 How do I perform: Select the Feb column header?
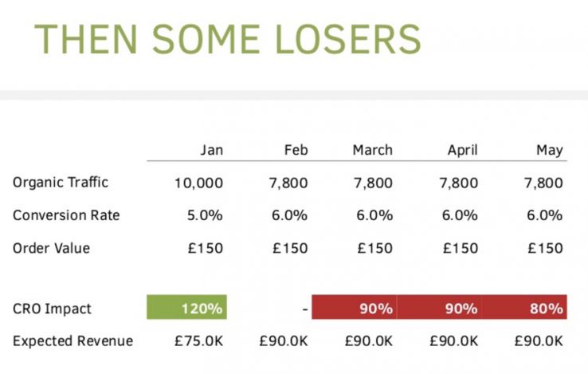pyautogui.click(x=296, y=150)
